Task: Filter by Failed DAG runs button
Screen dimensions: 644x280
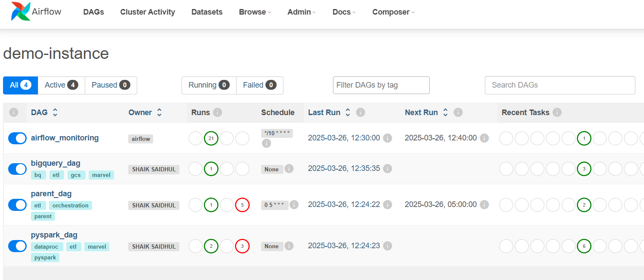Action: click(x=259, y=85)
